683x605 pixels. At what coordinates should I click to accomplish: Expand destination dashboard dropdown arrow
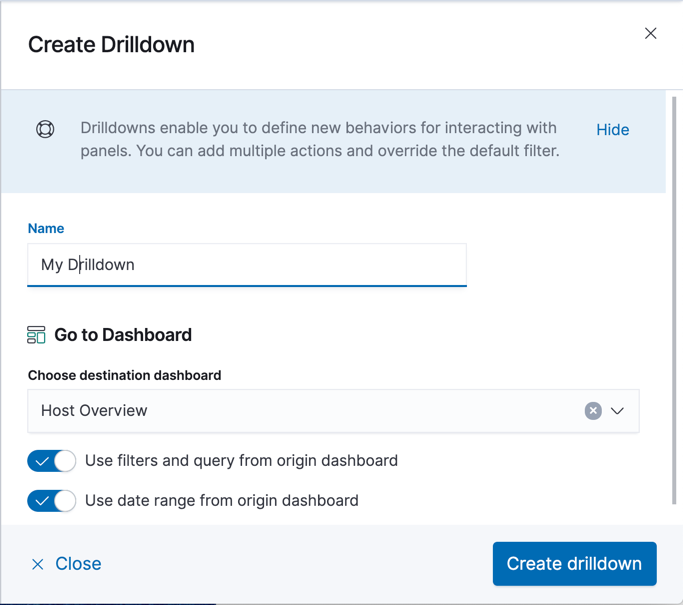(x=618, y=411)
